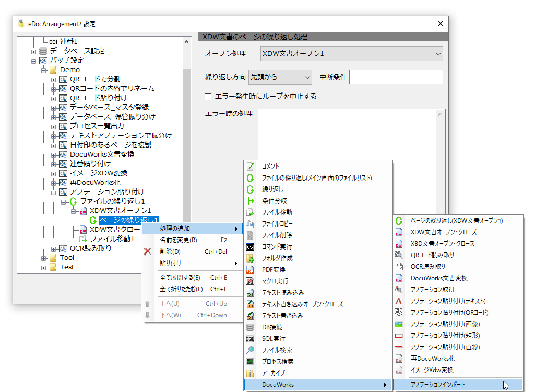Click the PDF変換 icon
535x392 pixels.
click(250, 270)
